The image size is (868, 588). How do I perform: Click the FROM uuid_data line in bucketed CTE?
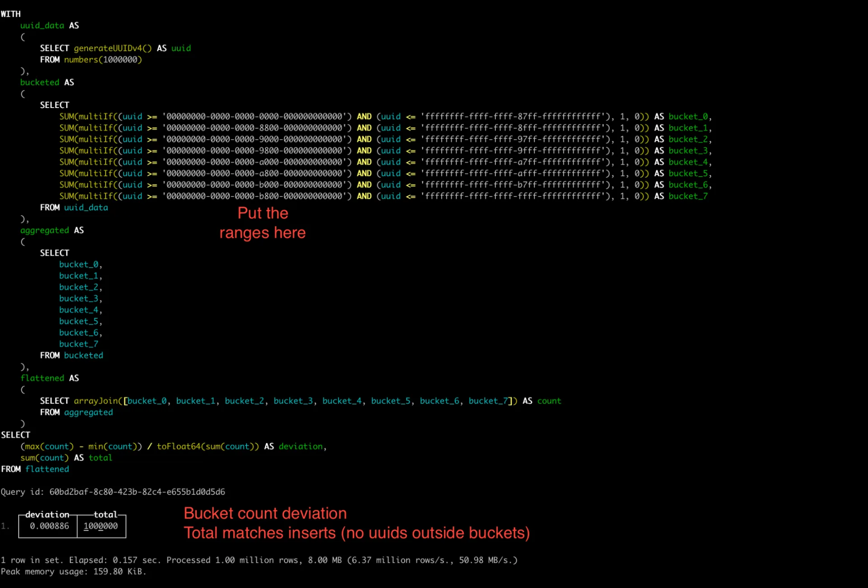pyautogui.click(x=74, y=207)
